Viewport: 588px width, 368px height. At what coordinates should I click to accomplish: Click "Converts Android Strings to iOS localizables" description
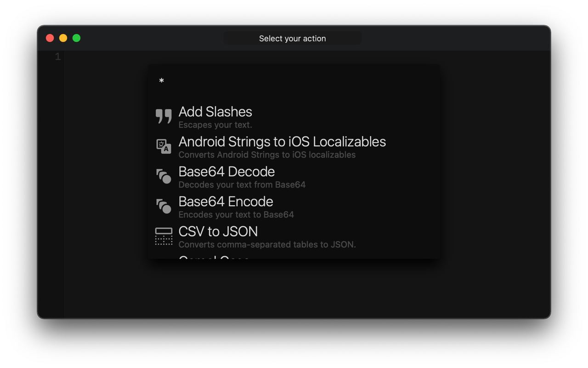pos(267,155)
